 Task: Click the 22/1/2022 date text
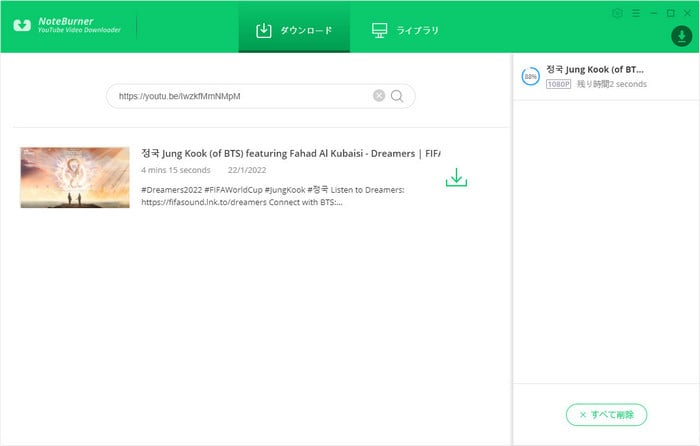247,170
